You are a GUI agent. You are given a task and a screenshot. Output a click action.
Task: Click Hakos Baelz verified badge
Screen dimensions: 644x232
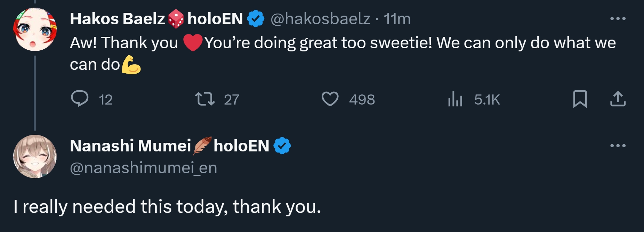(256, 19)
